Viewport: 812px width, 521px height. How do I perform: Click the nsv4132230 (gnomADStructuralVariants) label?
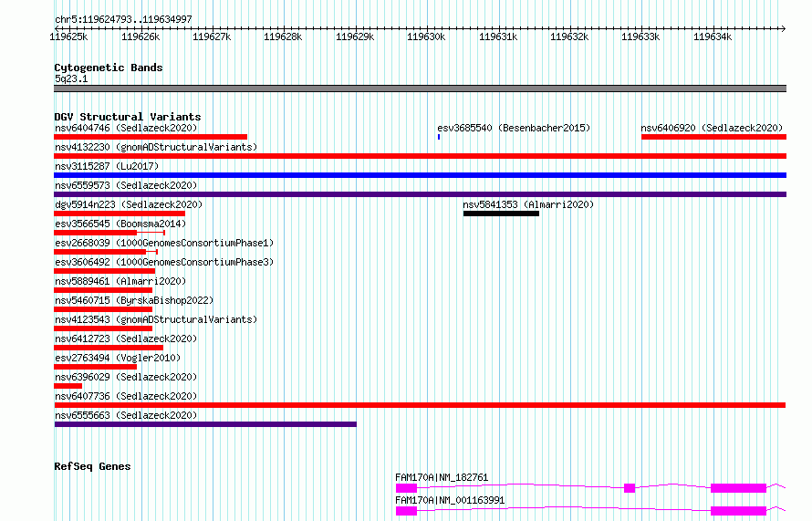[156, 147]
